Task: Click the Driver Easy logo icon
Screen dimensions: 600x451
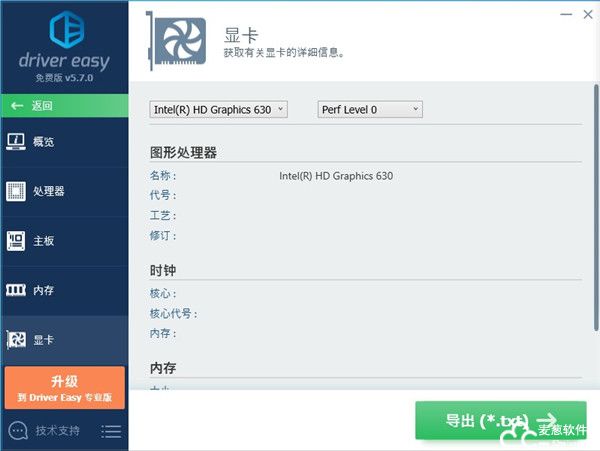Action: 67,29
